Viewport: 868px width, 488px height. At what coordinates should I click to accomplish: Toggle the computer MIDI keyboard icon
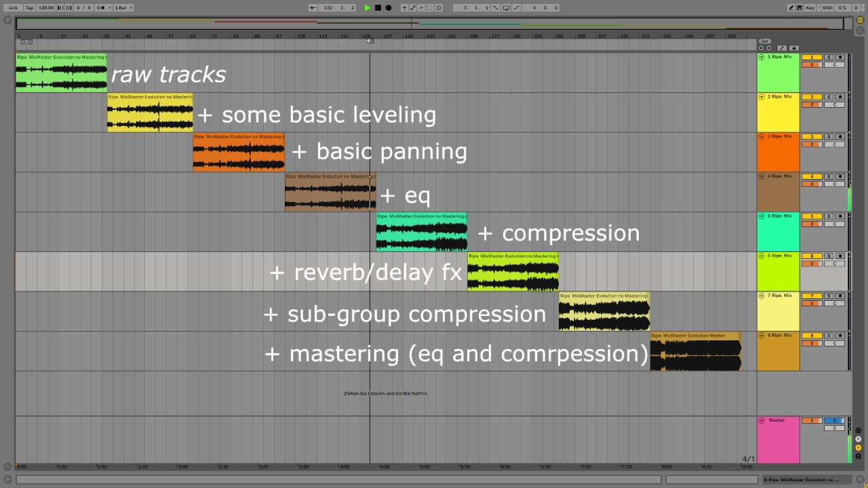(x=800, y=7)
